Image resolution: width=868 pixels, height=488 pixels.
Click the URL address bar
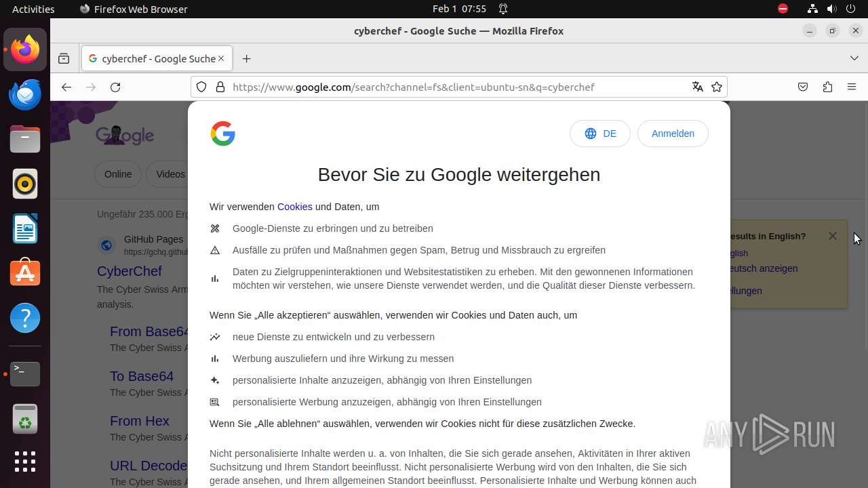pos(458,87)
